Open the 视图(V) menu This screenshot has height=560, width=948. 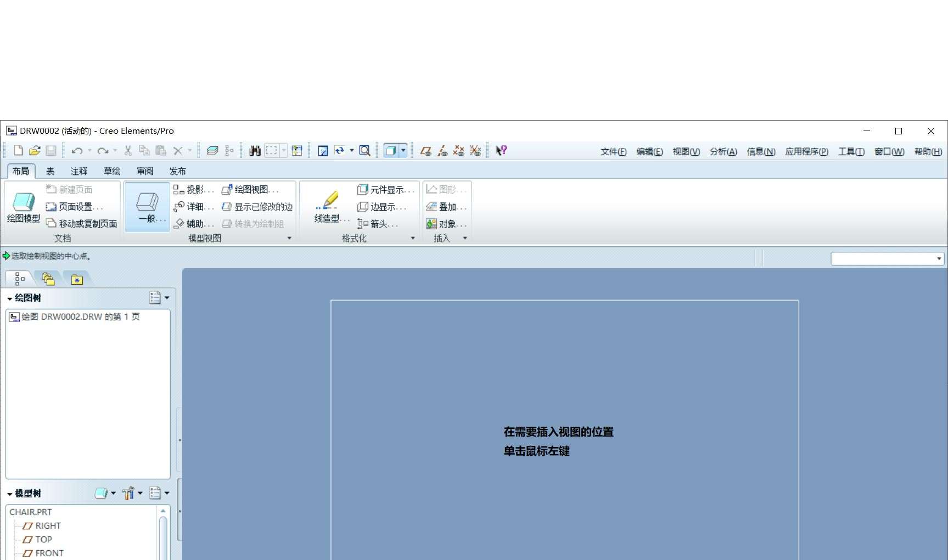[x=686, y=152]
